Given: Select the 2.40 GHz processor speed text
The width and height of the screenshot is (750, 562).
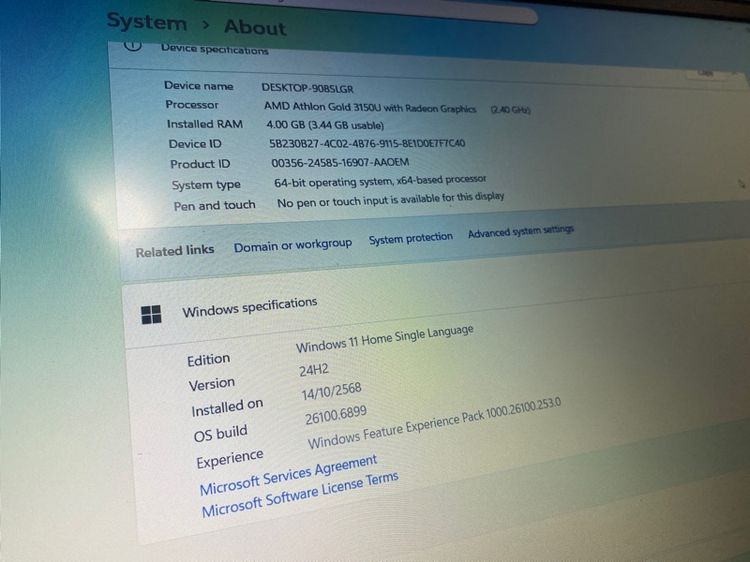Looking at the screenshot, I should coord(510,110).
